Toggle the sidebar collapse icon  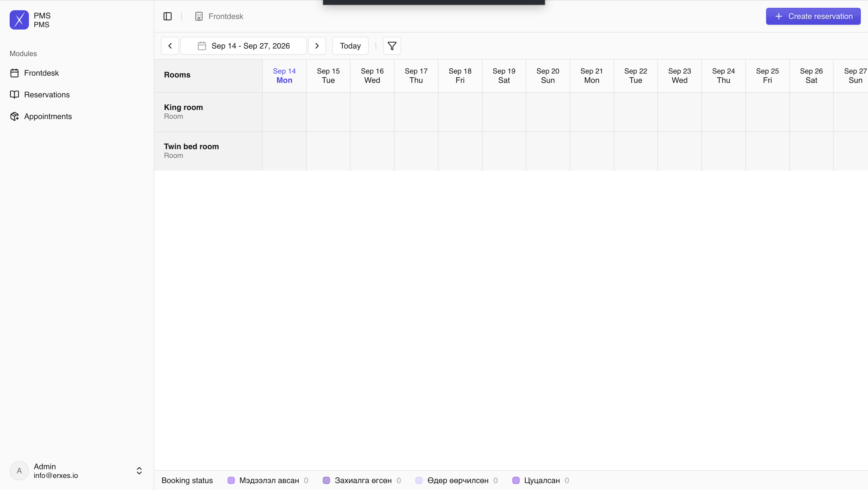(x=168, y=16)
